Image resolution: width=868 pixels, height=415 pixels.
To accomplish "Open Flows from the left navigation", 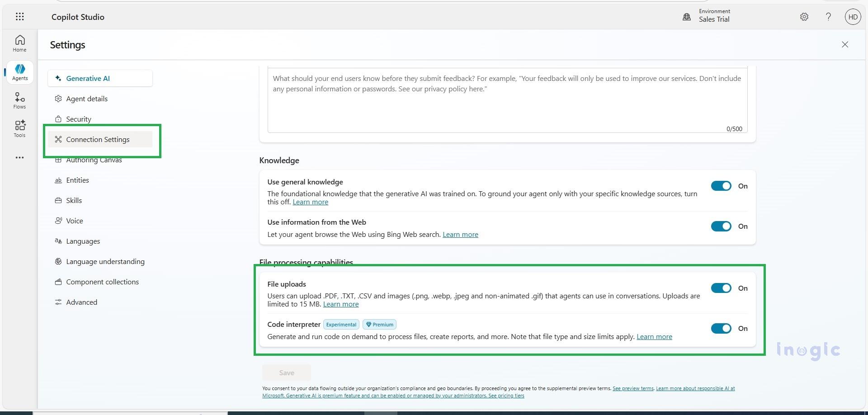I will (x=19, y=100).
